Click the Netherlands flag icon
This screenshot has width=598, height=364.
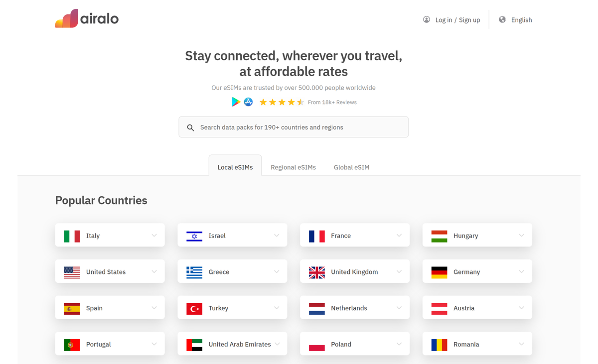click(317, 309)
